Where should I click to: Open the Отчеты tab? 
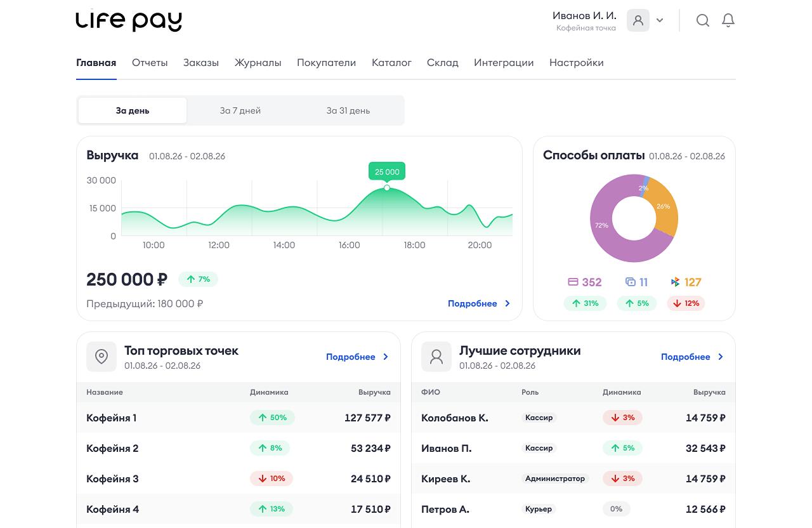coord(150,62)
